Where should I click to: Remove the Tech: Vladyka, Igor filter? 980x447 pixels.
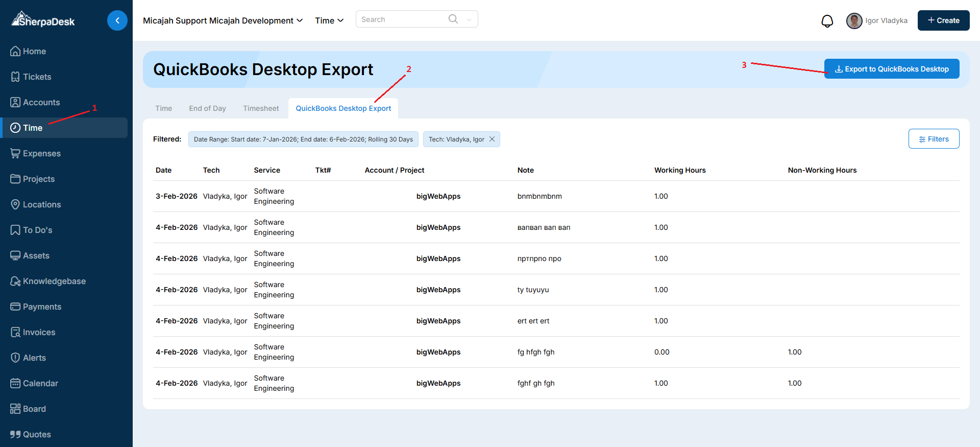click(492, 139)
